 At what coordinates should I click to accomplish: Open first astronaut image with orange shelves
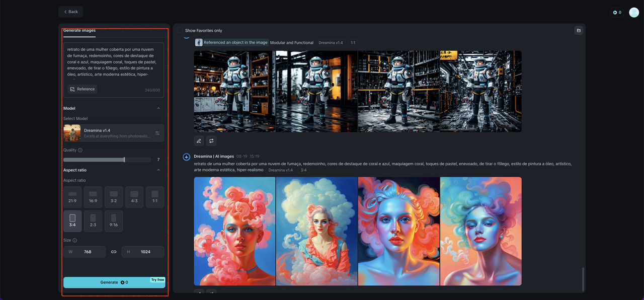point(234,91)
